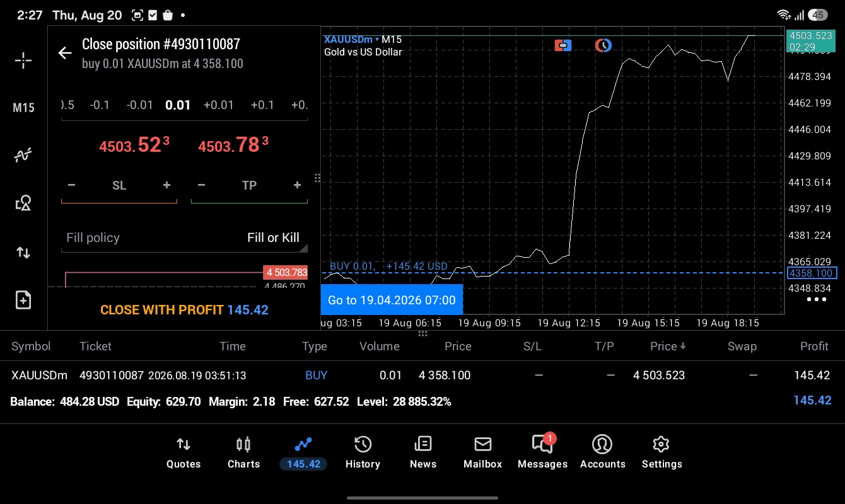Click the BUY type in position row
Image resolution: width=845 pixels, height=504 pixels.
pos(316,375)
